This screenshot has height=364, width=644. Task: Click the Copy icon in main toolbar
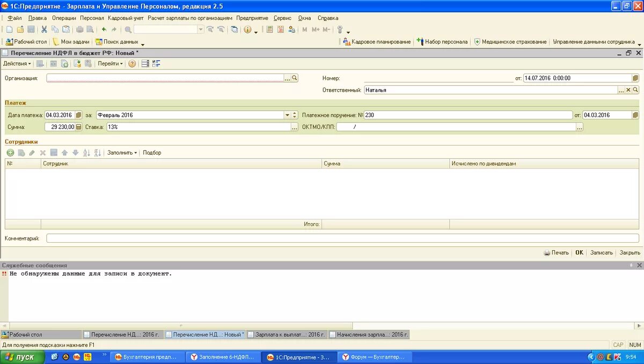[55, 30]
